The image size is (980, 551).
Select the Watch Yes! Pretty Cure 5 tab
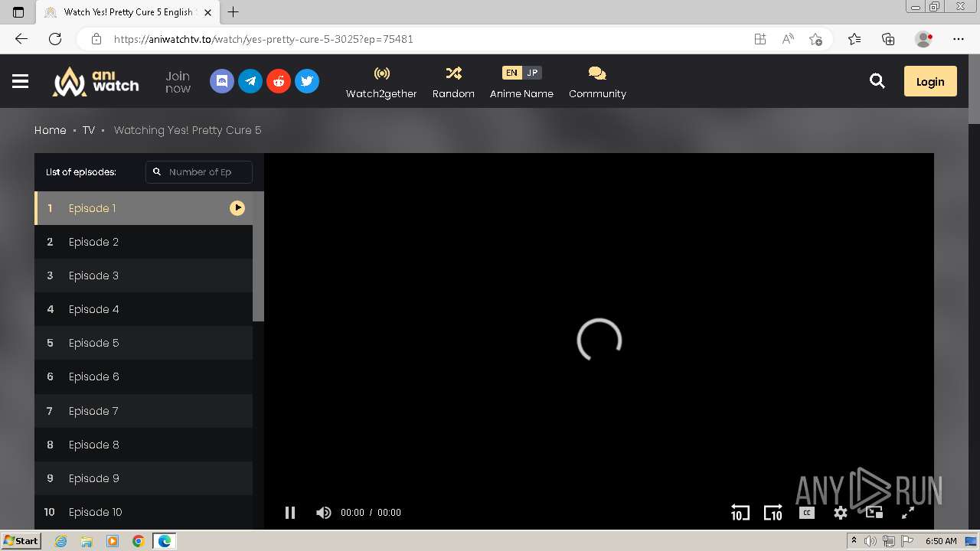(129, 12)
